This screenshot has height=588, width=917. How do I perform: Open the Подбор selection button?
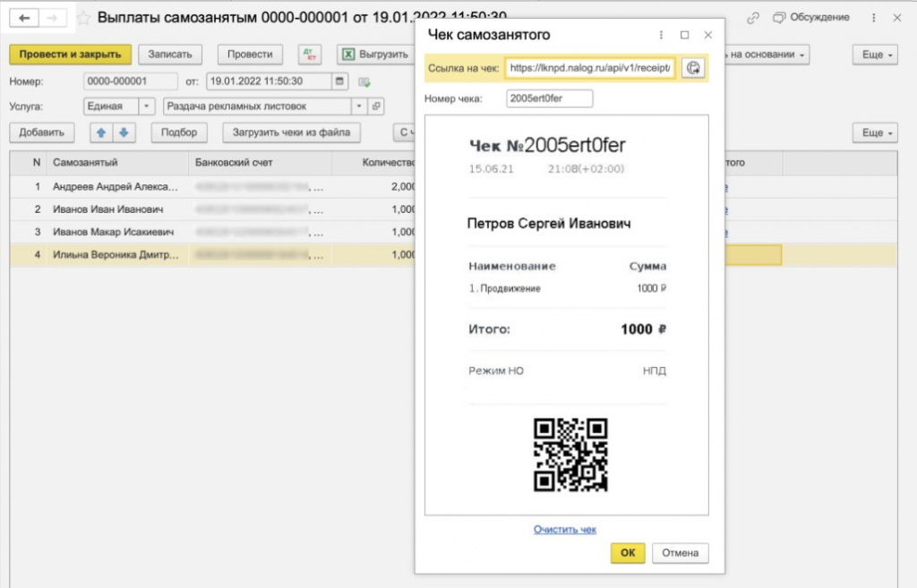[179, 132]
